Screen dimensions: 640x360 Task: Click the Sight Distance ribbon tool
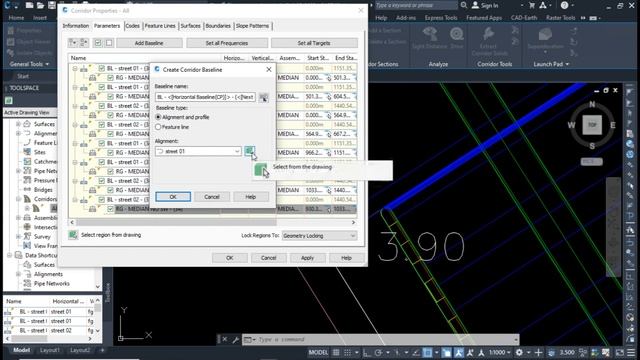click(429, 38)
